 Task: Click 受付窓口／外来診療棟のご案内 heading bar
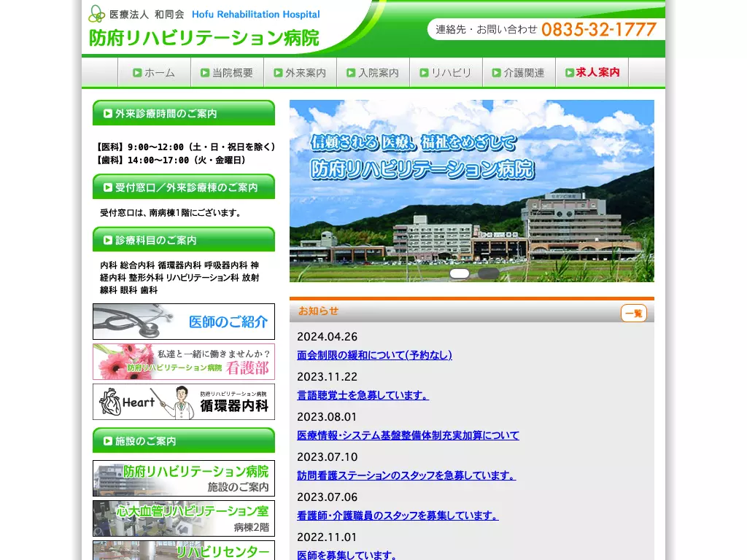coord(184,187)
